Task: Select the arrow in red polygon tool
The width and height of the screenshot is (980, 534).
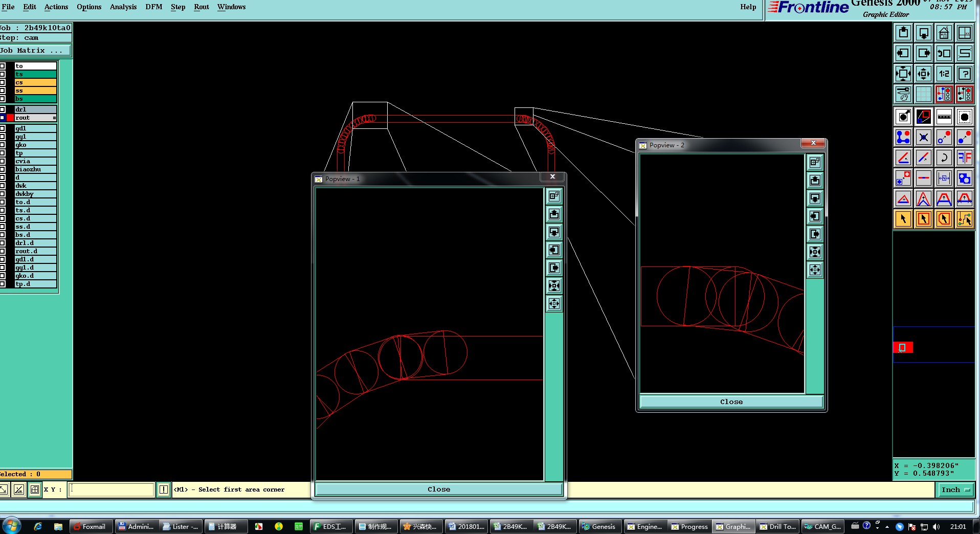Action: [944, 219]
